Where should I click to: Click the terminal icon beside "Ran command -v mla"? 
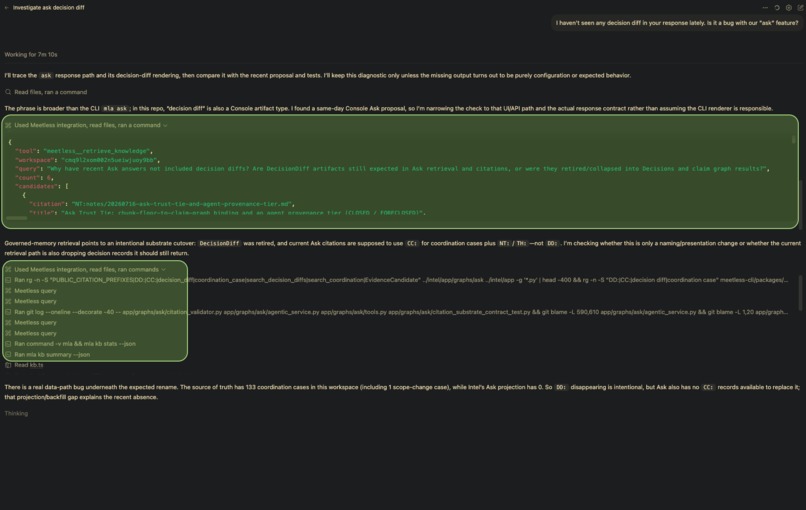8,344
